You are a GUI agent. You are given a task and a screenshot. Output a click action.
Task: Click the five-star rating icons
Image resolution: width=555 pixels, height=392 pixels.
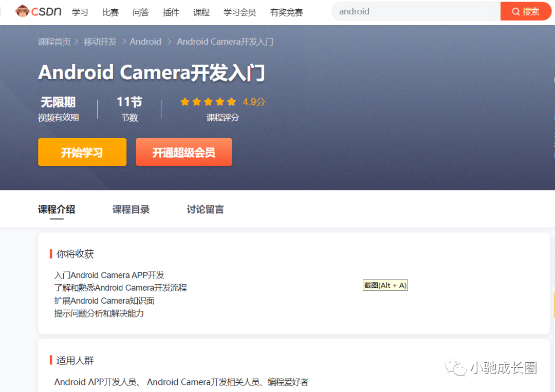tap(208, 102)
